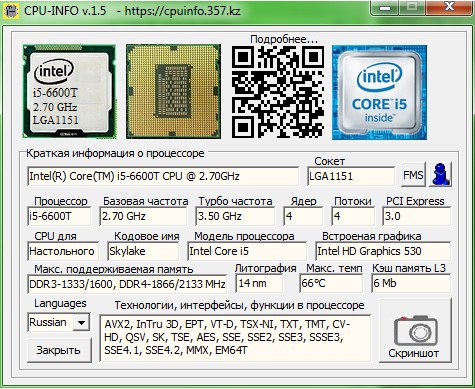Click the CPU-INFO title bar app icon

pyautogui.click(x=10, y=11)
